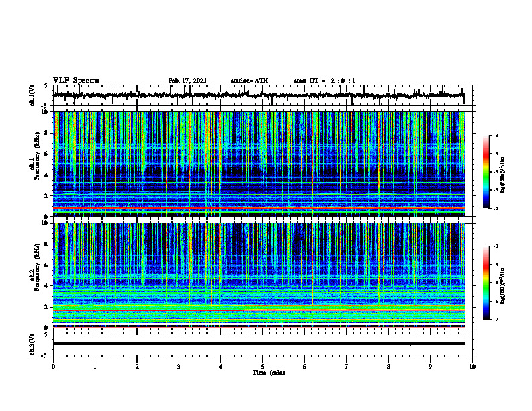The height and width of the screenshot is (411, 532).
Task: Select the ch.2 "Frequency (kHz)" axis label
Action: point(37,267)
